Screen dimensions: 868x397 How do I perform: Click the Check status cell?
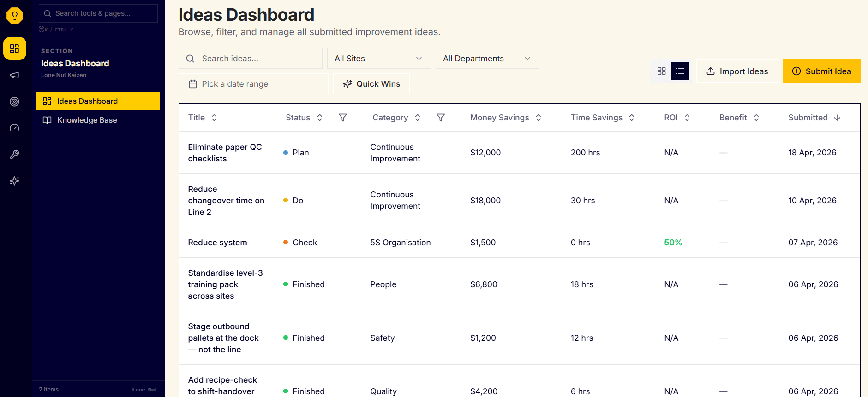coord(300,243)
